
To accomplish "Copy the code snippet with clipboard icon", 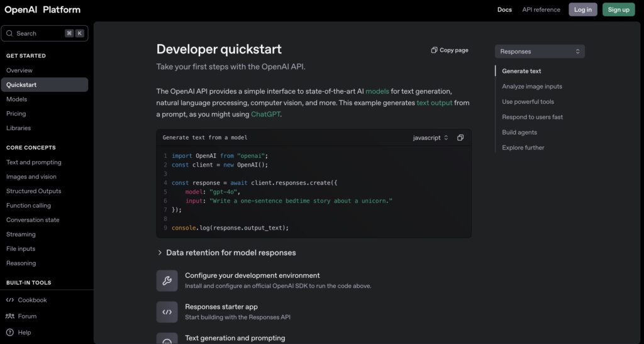I will (x=460, y=138).
